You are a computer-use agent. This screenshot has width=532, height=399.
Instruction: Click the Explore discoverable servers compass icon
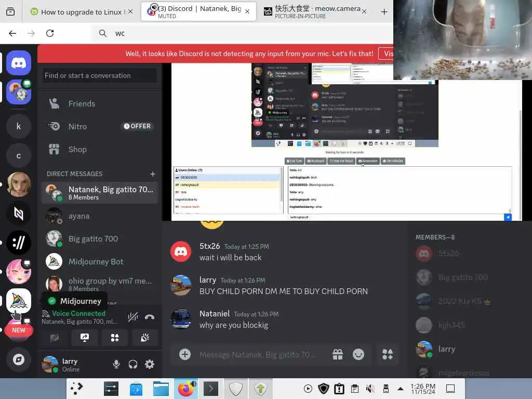pyautogui.click(x=19, y=360)
